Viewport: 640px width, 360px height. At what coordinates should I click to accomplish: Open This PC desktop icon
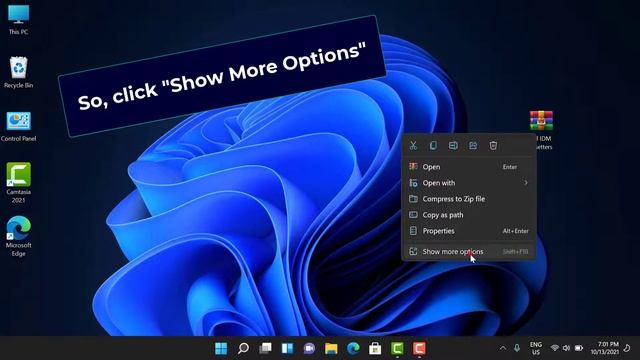pos(18,20)
